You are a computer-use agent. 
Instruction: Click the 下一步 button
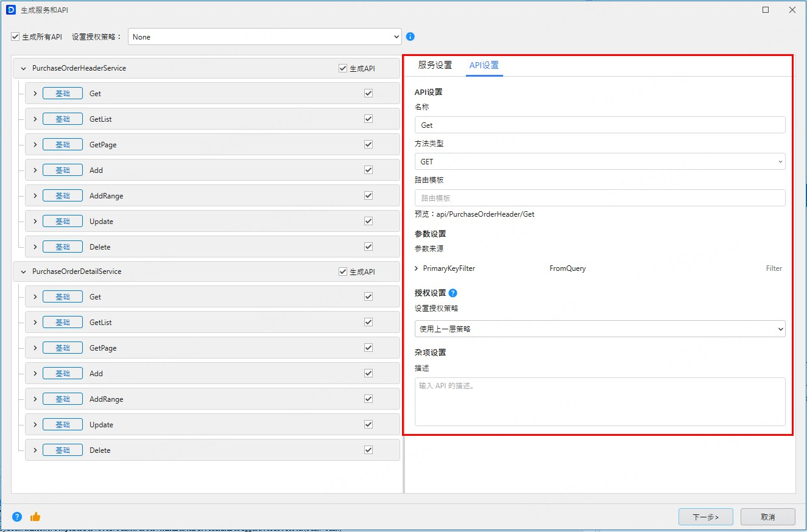pos(706,517)
